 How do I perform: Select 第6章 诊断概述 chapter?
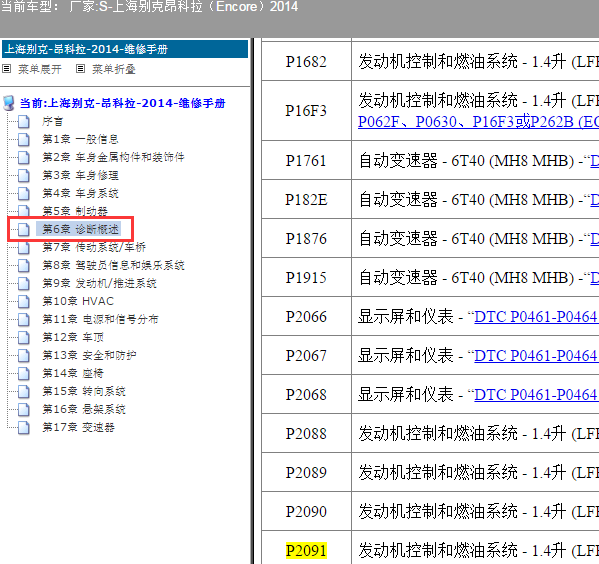point(80,229)
